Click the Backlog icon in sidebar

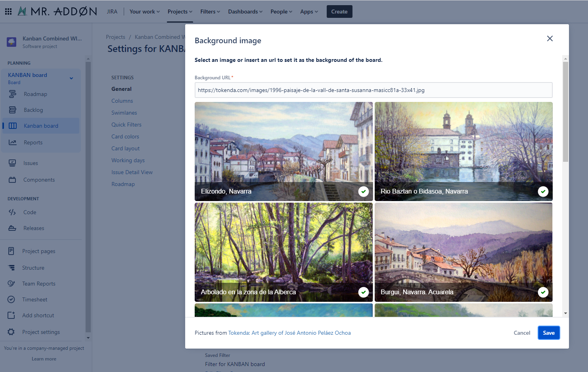point(13,110)
